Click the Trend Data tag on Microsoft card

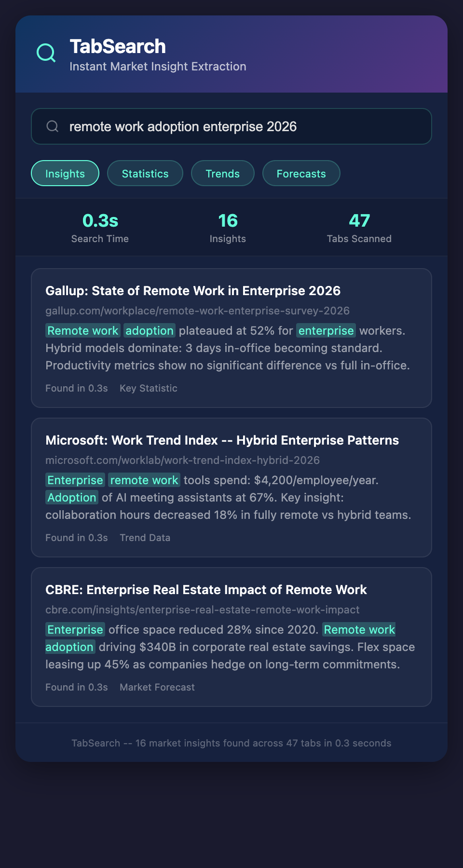pos(145,538)
